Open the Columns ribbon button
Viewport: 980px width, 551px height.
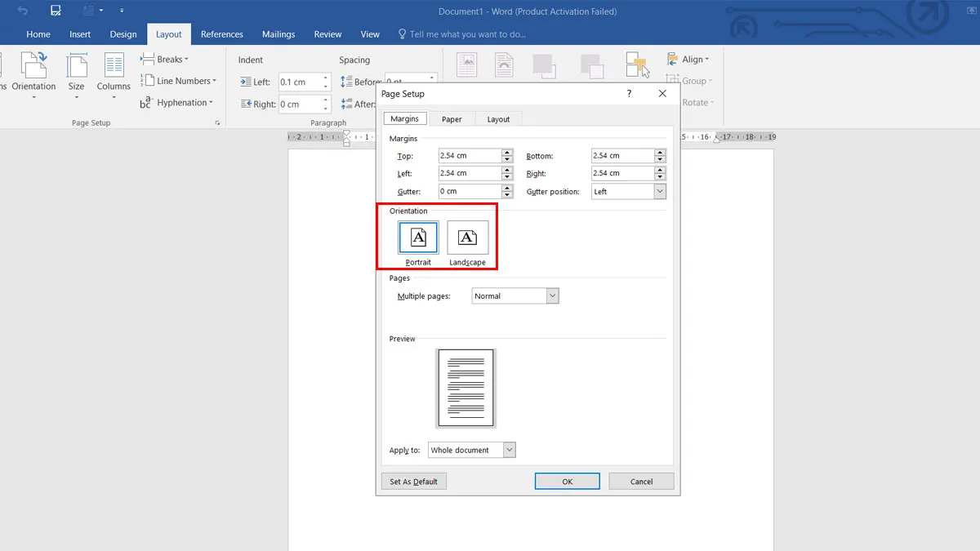point(114,75)
